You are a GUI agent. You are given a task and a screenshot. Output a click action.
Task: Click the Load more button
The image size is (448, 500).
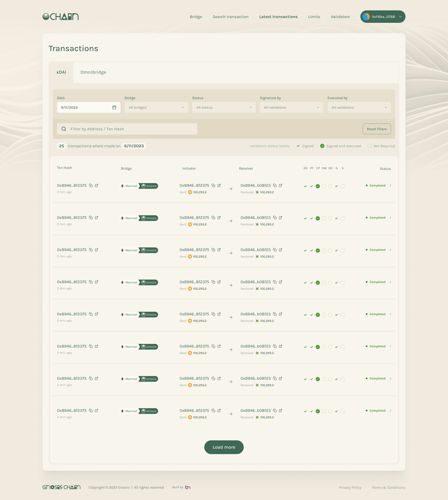point(224,447)
